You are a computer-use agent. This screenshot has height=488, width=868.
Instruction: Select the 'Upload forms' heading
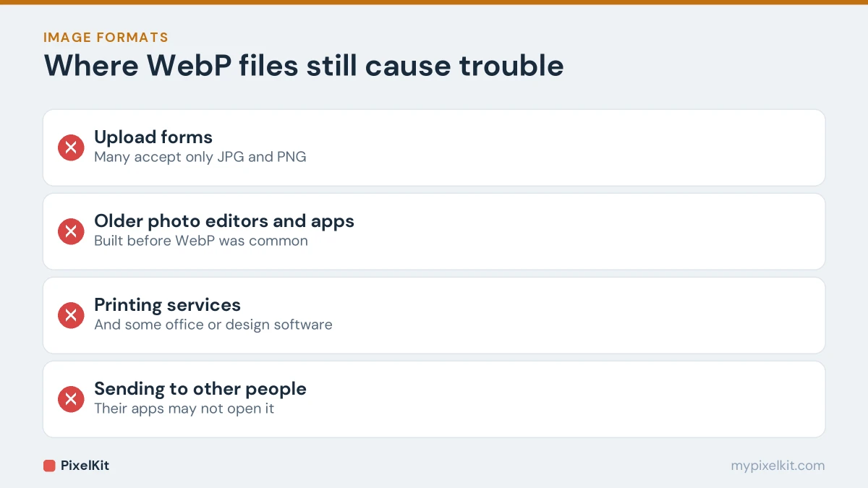tap(153, 137)
